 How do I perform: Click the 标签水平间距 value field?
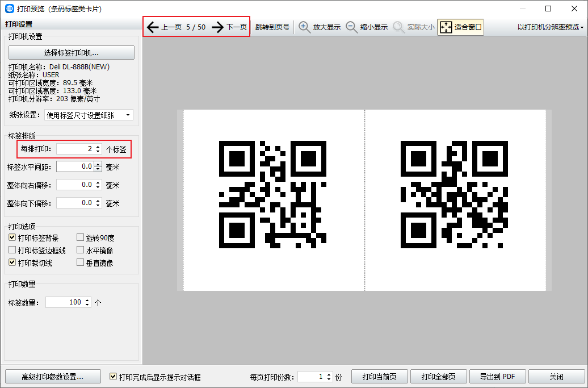[x=75, y=166]
